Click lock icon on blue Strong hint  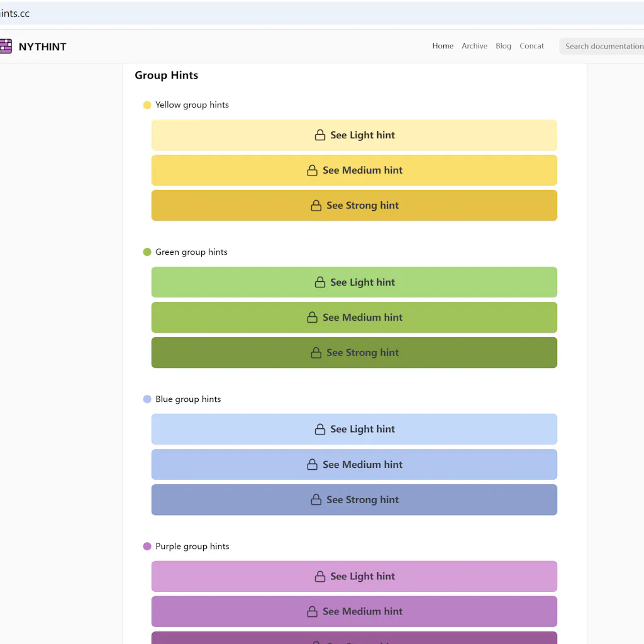(316, 500)
